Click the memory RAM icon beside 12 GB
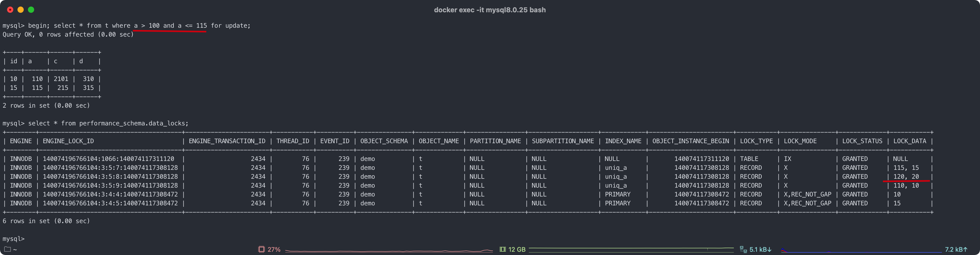The width and height of the screenshot is (980, 255). tap(503, 249)
